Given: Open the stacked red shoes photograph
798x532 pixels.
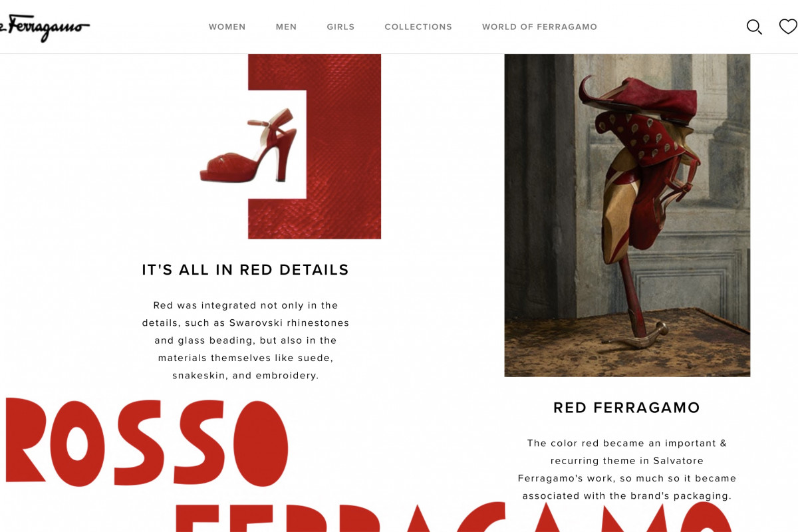Looking at the screenshot, I should (627, 215).
